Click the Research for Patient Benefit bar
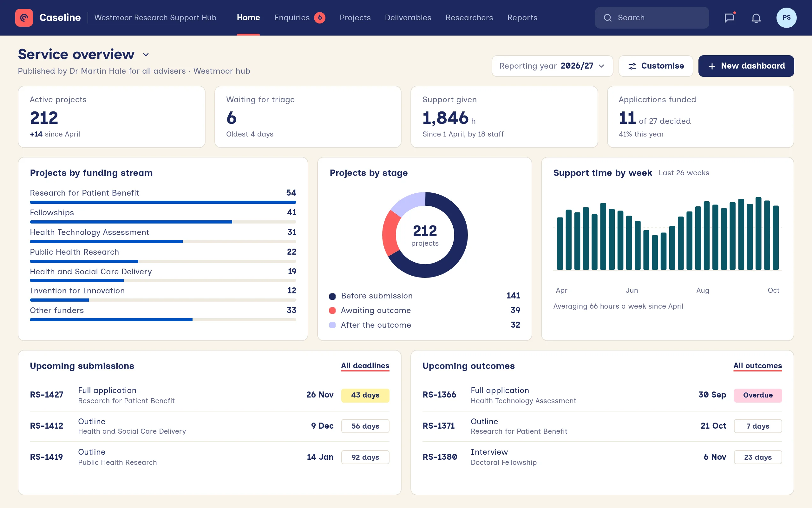 (x=163, y=202)
